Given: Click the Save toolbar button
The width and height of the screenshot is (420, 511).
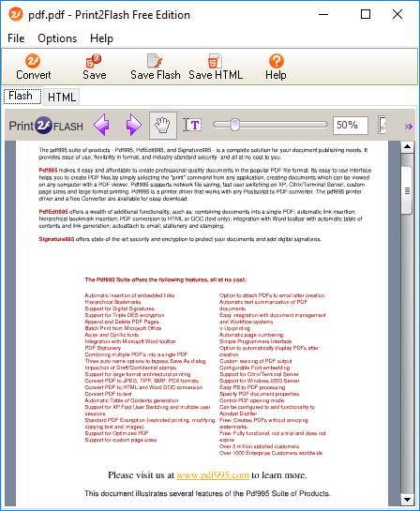Looking at the screenshot, I should [94, 68].
